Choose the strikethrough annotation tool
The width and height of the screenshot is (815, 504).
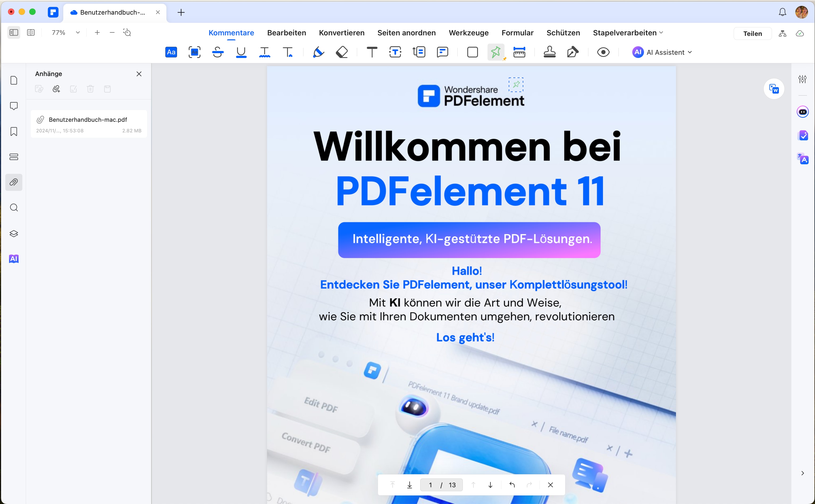tap(218, 52)
